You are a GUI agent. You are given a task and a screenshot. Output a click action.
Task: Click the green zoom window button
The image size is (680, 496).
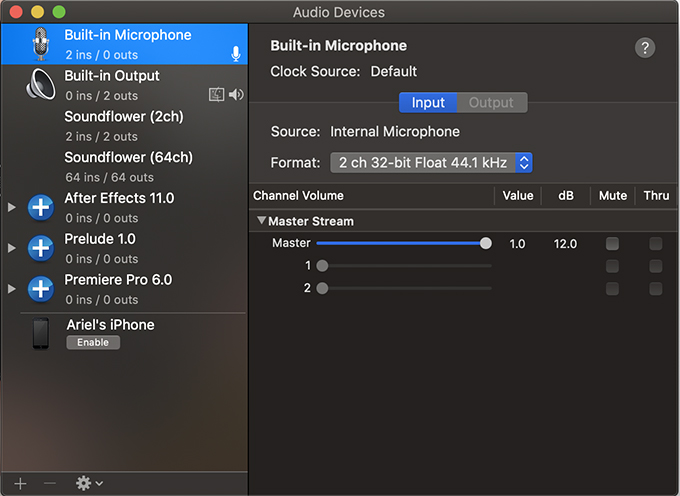coord(59,12)
